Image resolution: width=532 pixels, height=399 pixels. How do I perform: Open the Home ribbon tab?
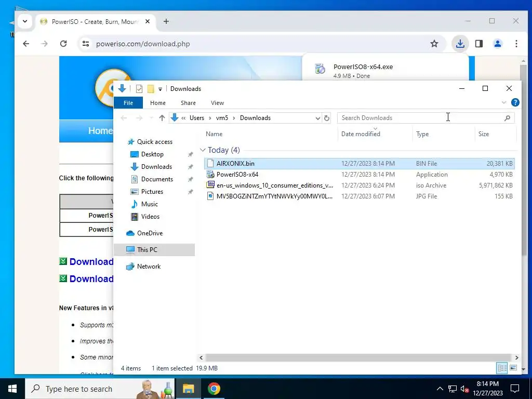[158, 103]
